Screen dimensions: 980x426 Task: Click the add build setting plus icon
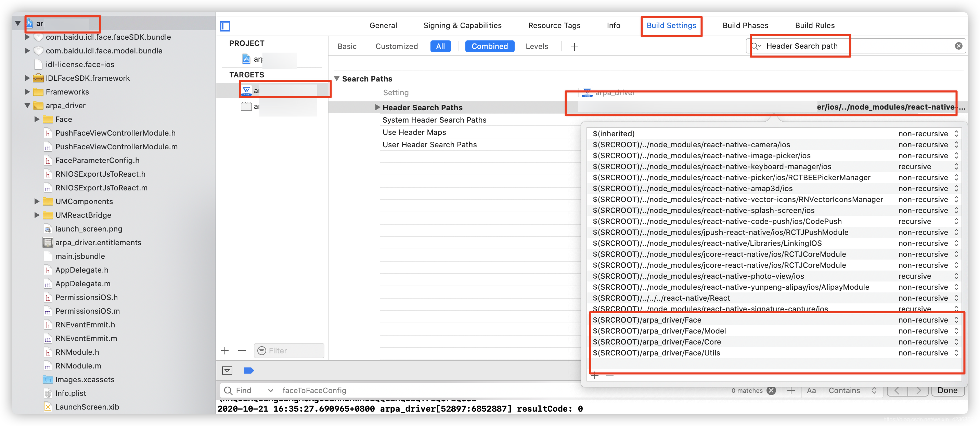pyautogui.click(x=574, y=47)
